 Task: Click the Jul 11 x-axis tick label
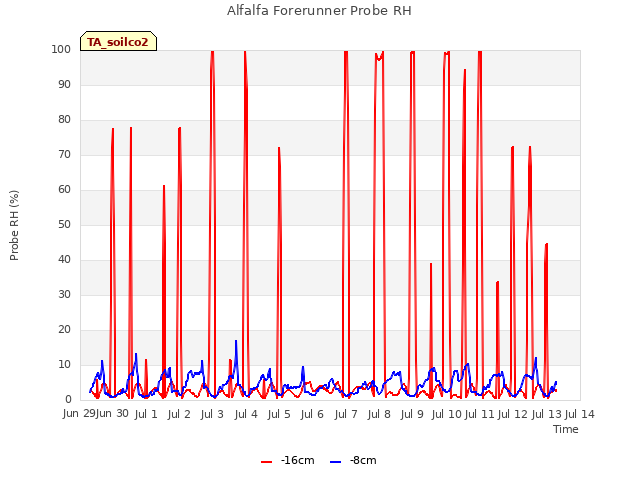pyautogui.click(x=480, y=414)
